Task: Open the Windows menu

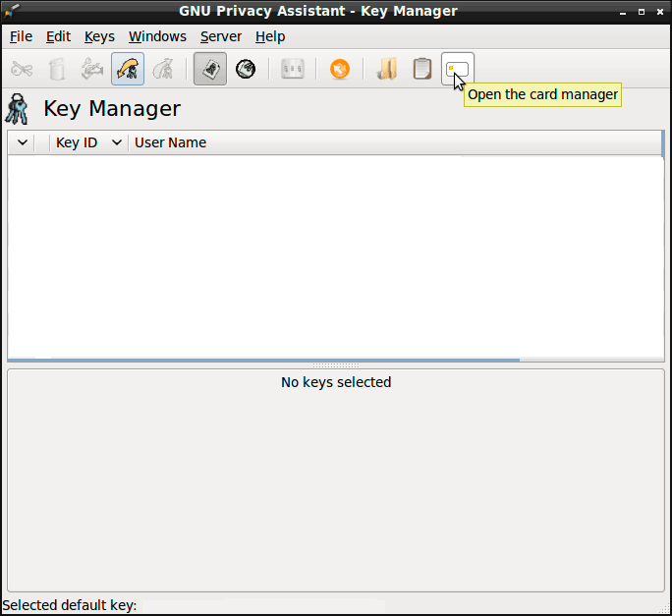Action: pyautogui.click(x=157, y=36)
